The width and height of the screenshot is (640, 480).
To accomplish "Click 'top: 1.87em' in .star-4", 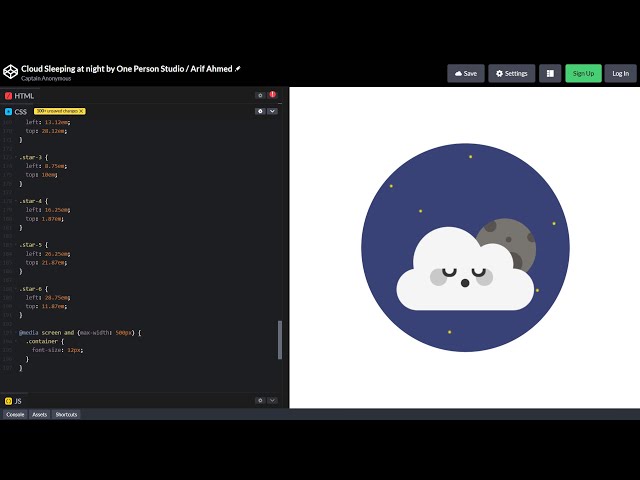I will tap(44, 219).
